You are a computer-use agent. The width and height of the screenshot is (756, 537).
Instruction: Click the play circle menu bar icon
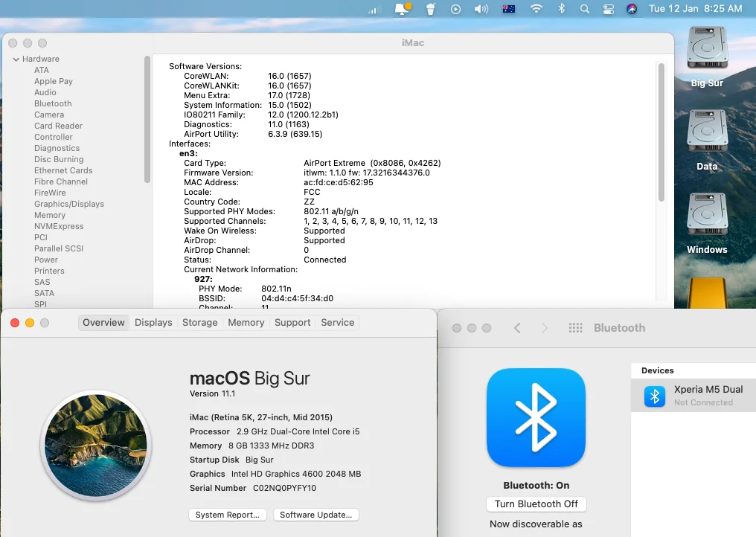(455, 9)
